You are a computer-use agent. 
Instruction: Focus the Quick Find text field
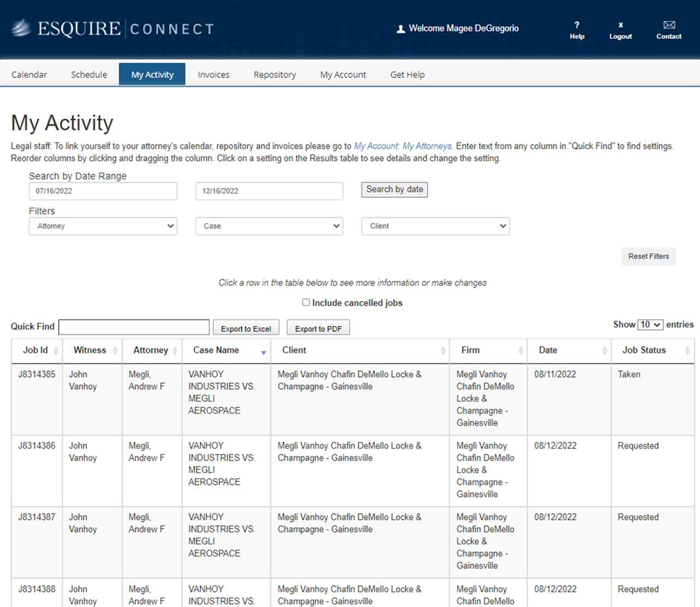tap(134, 327)
